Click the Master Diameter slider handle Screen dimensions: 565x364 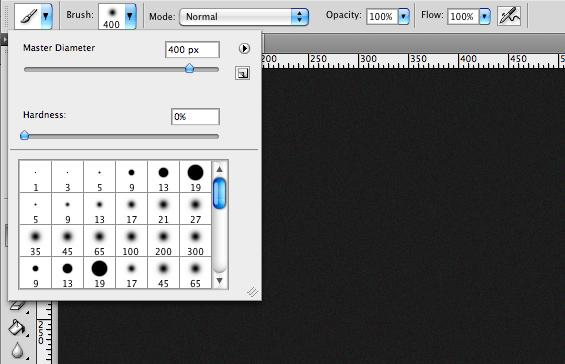[x=190, y=68]
